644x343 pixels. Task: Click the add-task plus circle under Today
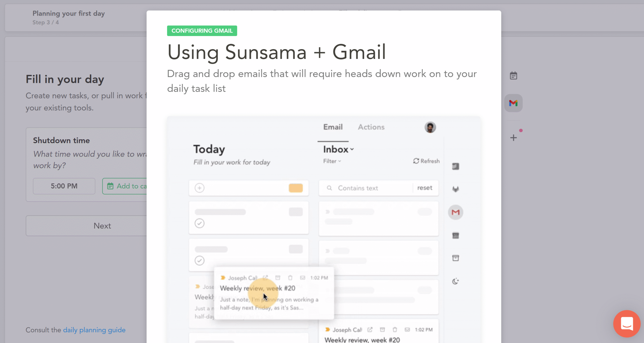point(199,188)
